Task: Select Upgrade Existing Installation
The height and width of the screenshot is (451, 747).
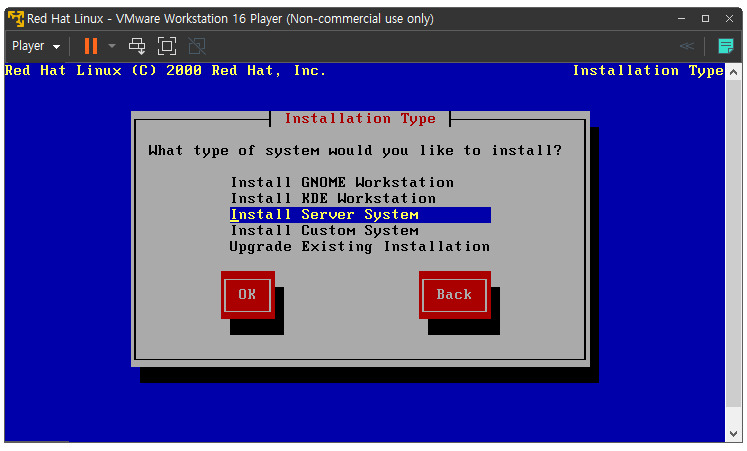Action: point(360,247)
